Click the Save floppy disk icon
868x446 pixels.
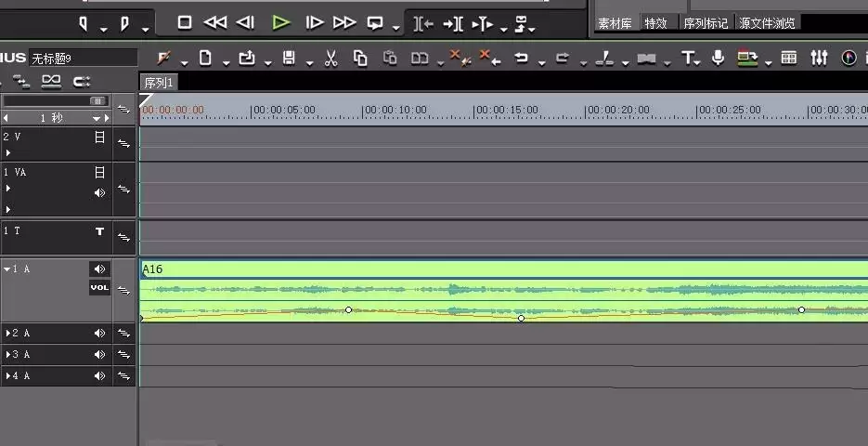point(289,58)
